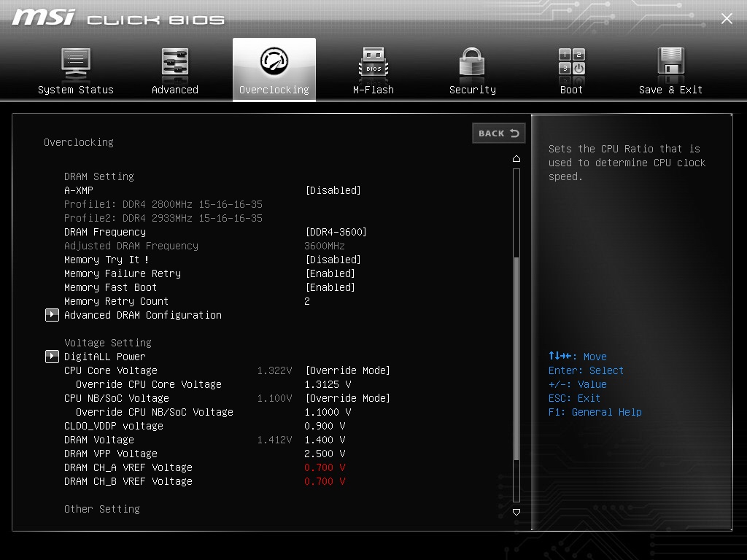Change DRAM Frequency [DDR4-3600] value
747x560 pixels.
(336, 232)
